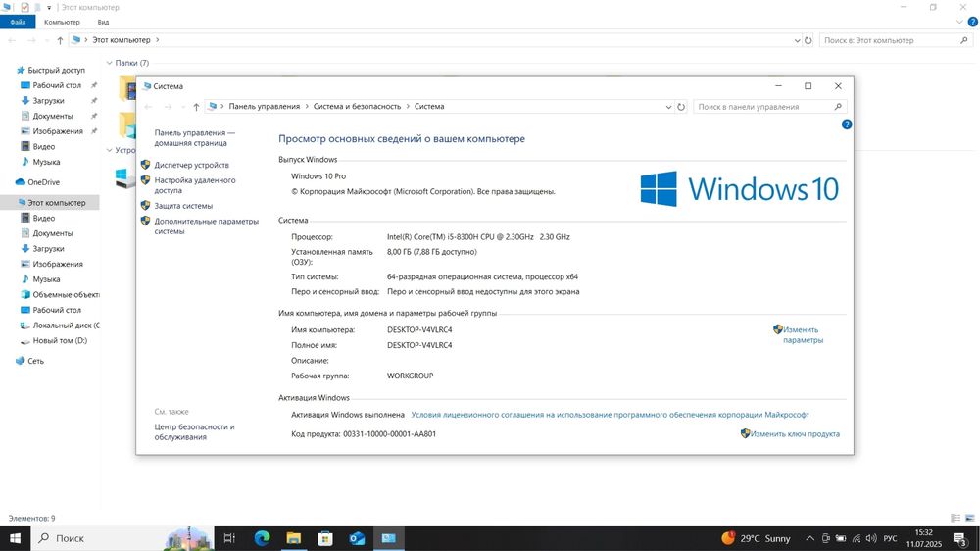This screenshot has width=980, height=551.
Task: Open Task View on taskbar
Action: (229, 538)
